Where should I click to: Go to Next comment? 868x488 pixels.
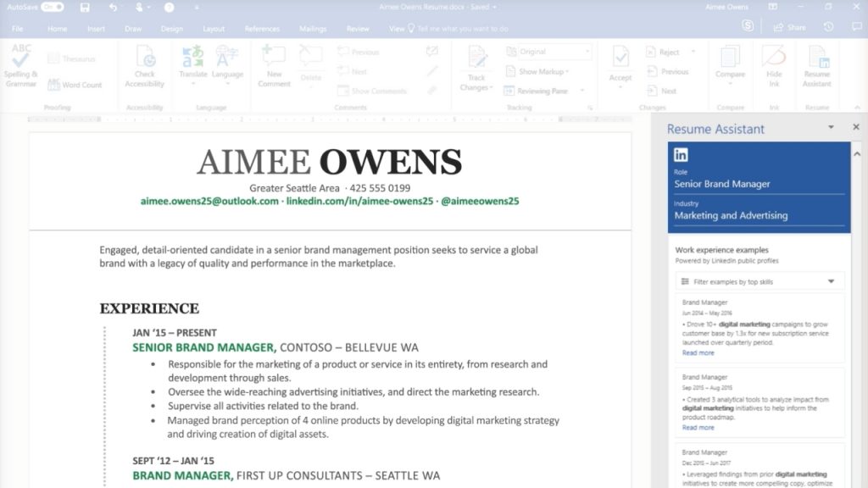[352, 71]
